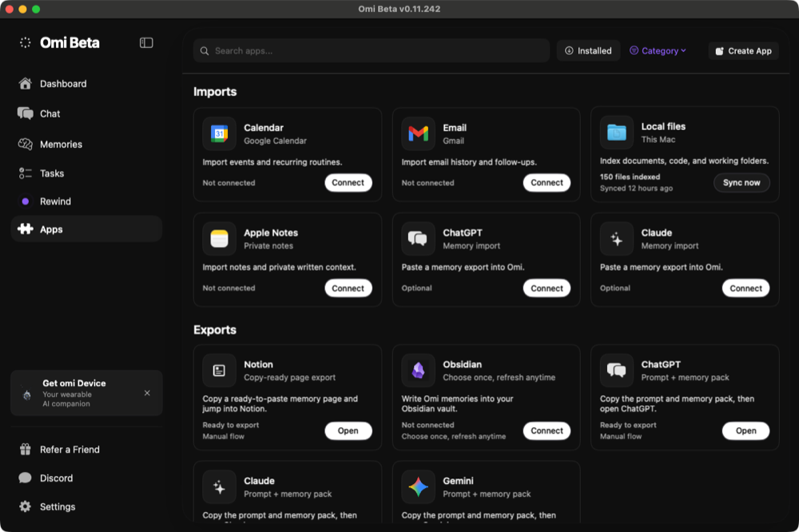Click the Exports section heading
Viewport: 799px width, 532px height.
tap(214, 330)
